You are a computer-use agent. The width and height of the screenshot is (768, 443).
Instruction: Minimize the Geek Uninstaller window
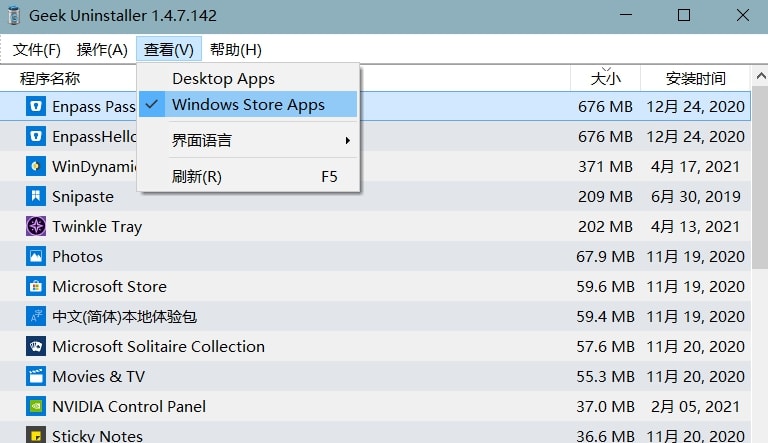[x=625, y=15]
